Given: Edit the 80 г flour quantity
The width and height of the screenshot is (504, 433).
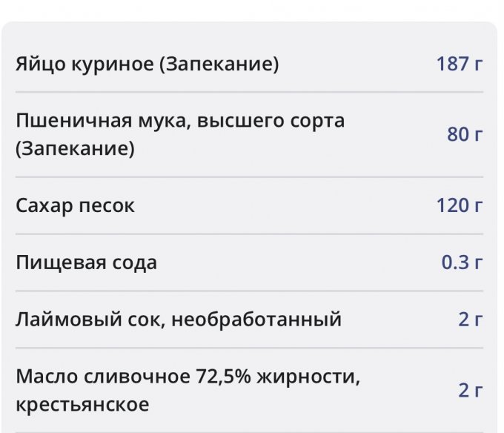Looking at the screenshot, I should click(465, 134).
